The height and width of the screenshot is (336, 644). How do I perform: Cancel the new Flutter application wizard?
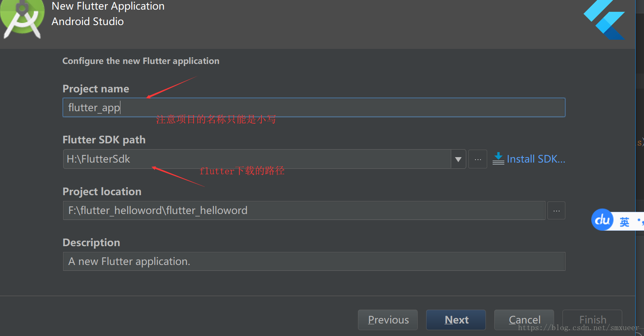tap(524, 320)
